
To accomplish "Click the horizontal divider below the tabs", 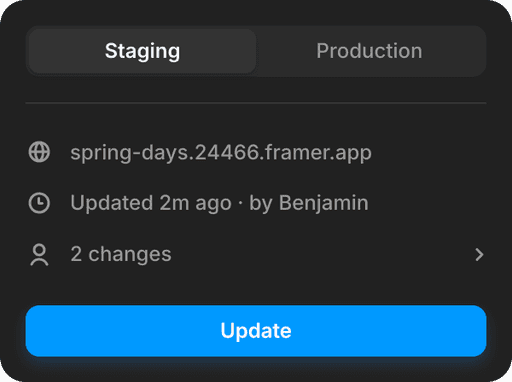I will (x=256, y=103).
